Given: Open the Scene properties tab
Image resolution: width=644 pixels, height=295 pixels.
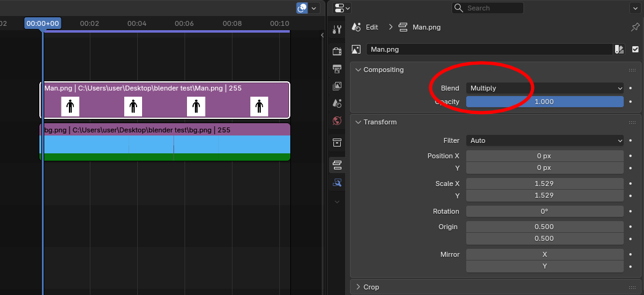Looking at the screenshot, I should click(x=337, y=103).
